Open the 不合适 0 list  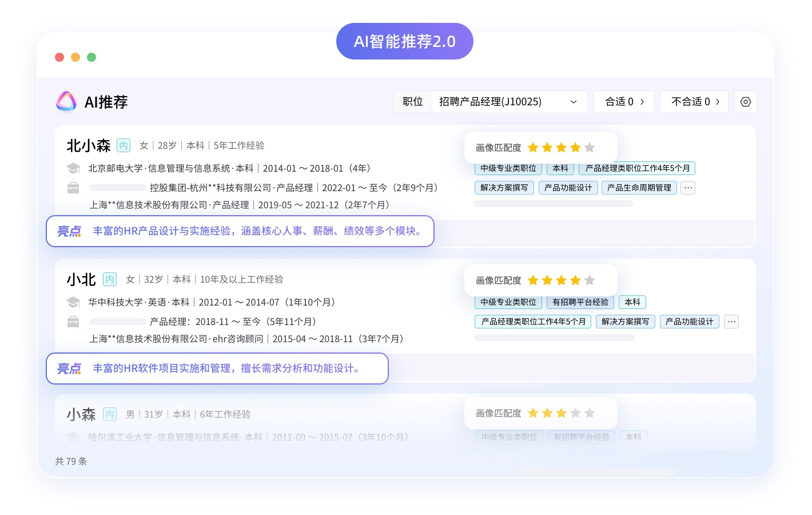pyautogui.click(x=694, y=102)
